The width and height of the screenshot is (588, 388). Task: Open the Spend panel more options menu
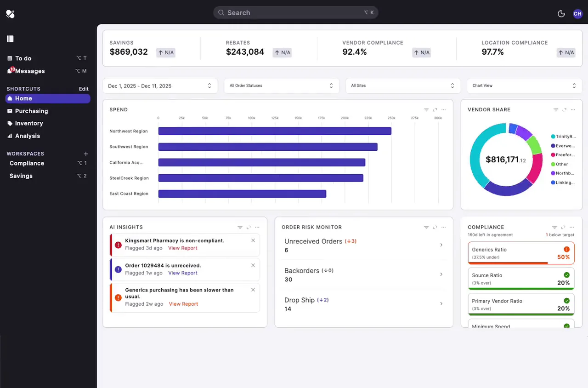pos(444,110)
